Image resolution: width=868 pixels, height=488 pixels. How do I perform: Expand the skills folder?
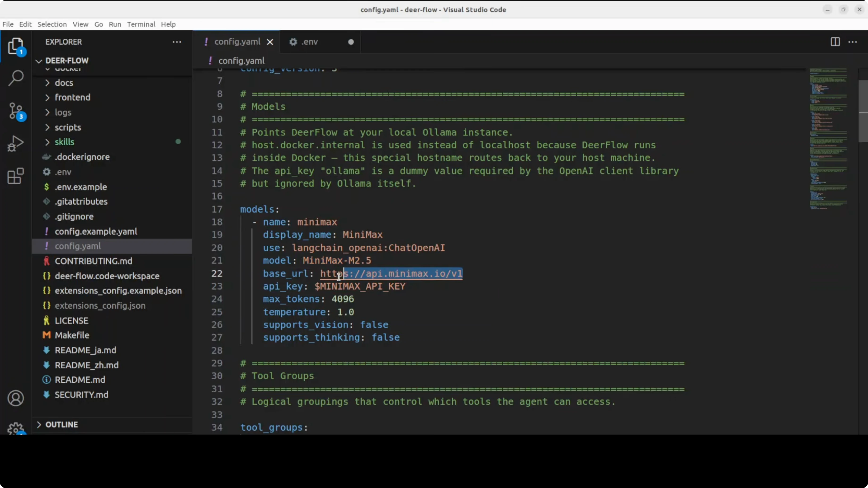[64, 142]
